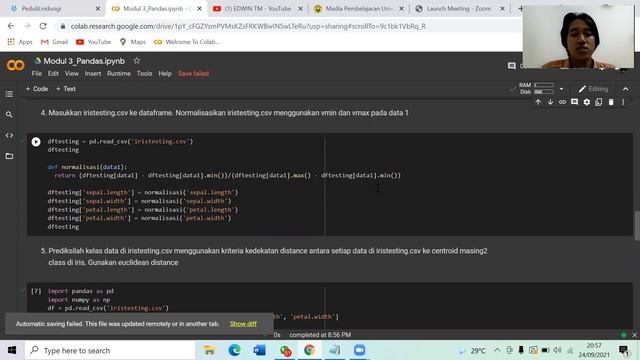Screen dimensions: 640x360
Task: Open the View menu
Action: pos(71,73)
